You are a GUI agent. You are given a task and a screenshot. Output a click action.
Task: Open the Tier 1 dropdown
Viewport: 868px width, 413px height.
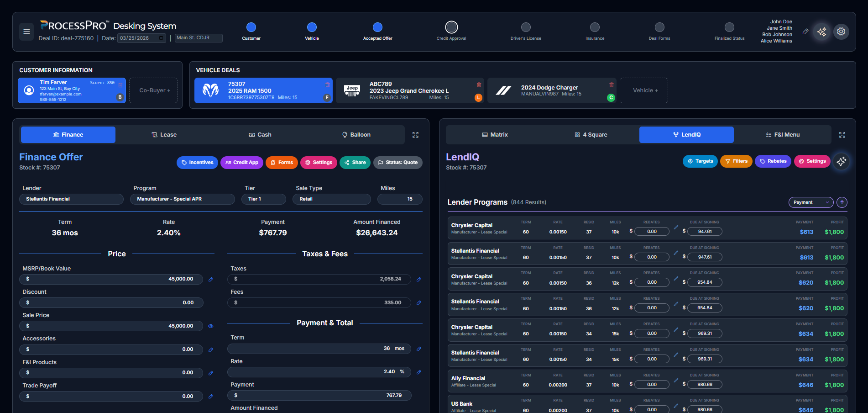pos(264,199)
